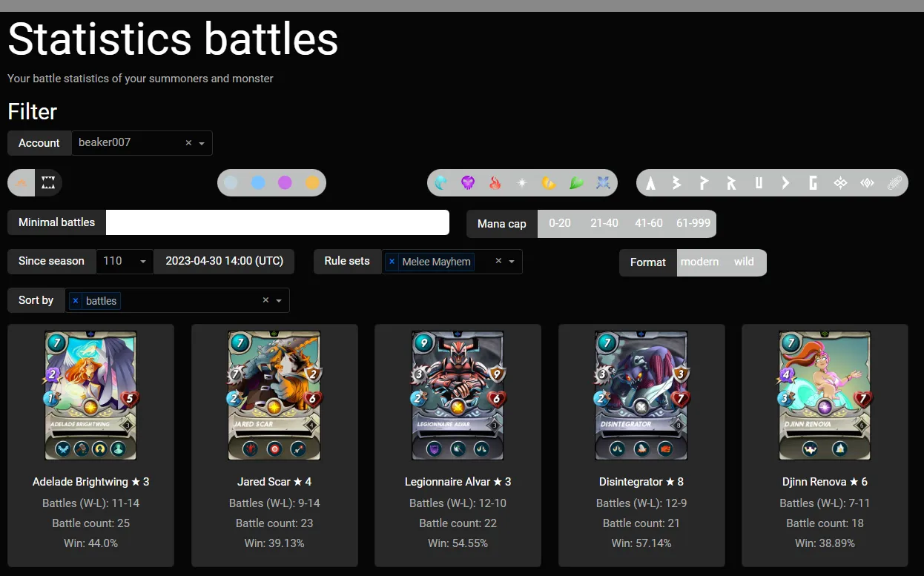This screenshot has width=924, height=576.
Task: Click the 'Win: 44.0%' text
Action: [91, 543]
